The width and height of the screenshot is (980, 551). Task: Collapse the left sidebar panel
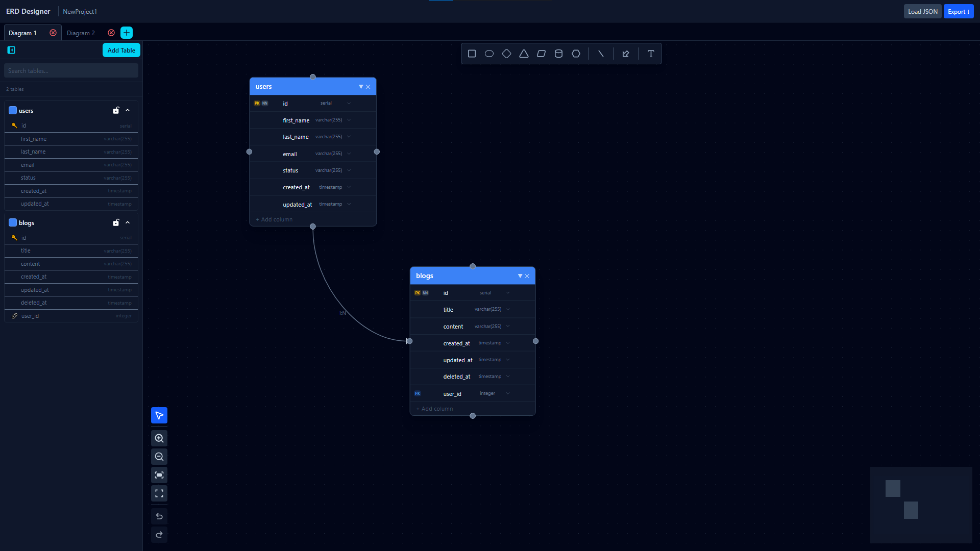11,50
